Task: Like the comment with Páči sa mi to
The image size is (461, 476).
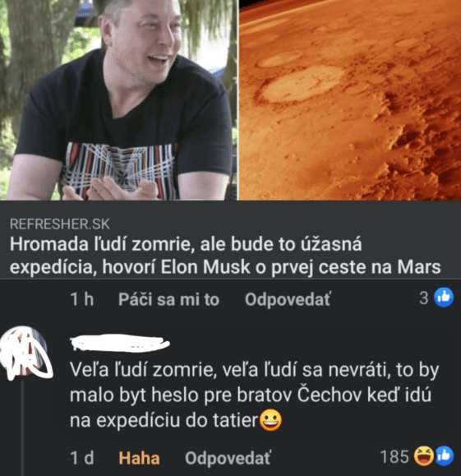Action: coord(168,299)
